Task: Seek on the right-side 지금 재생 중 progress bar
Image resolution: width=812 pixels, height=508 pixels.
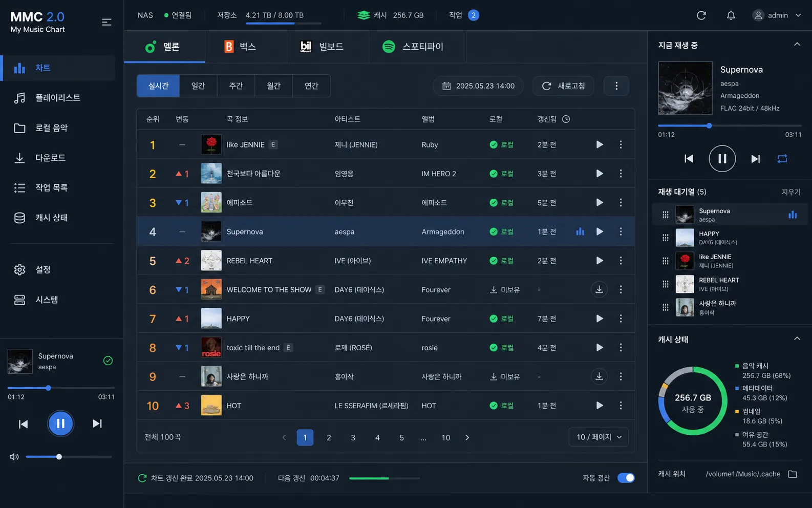Action: click(x=730, y=125)
